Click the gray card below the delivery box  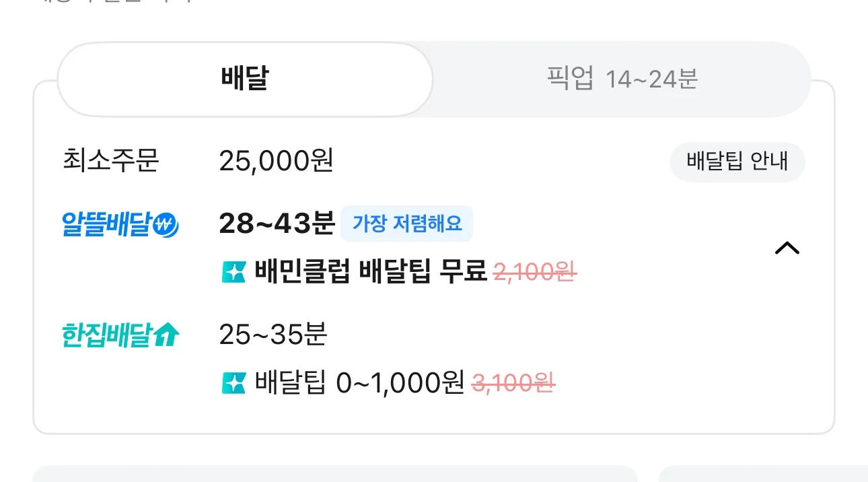pos(334,473)
